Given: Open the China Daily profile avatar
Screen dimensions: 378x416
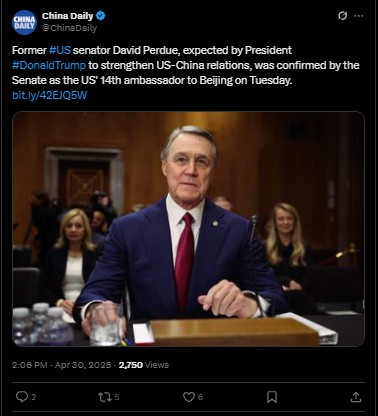Looking at the screenshot, I should coord(24,22).
